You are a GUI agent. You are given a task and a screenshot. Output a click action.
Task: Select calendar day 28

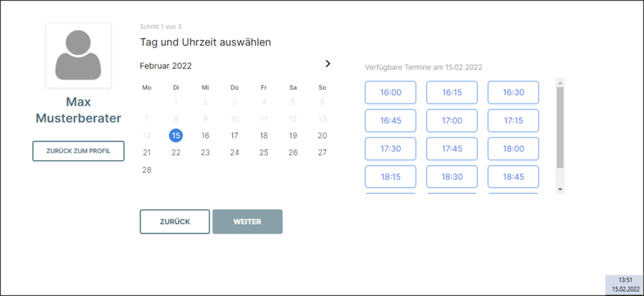pos(147,170)
